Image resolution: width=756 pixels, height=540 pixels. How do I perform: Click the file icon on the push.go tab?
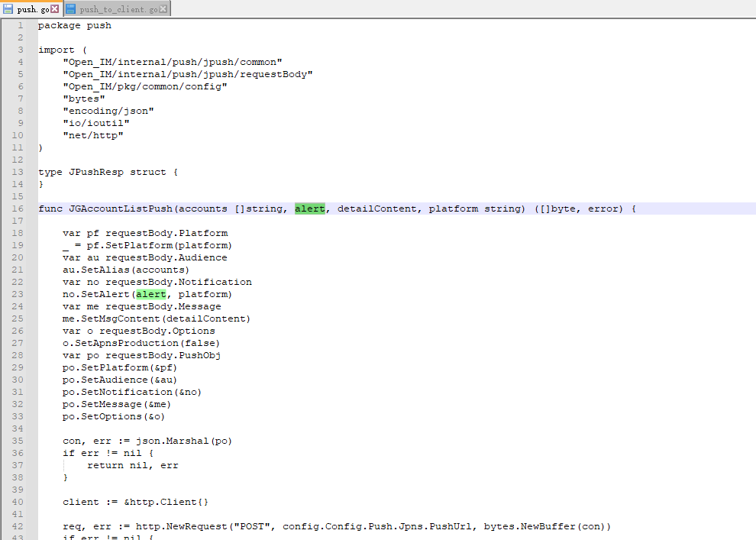pos(8,9)
